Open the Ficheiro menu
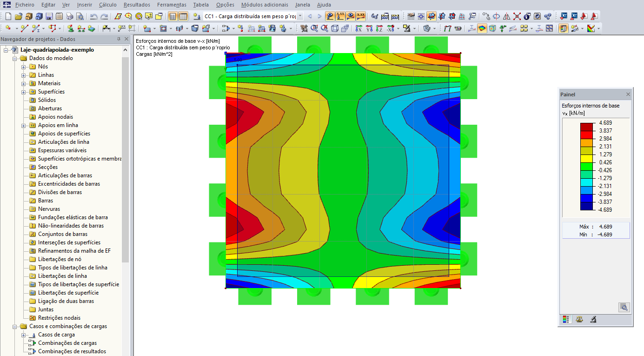 (x=25, y=5)
